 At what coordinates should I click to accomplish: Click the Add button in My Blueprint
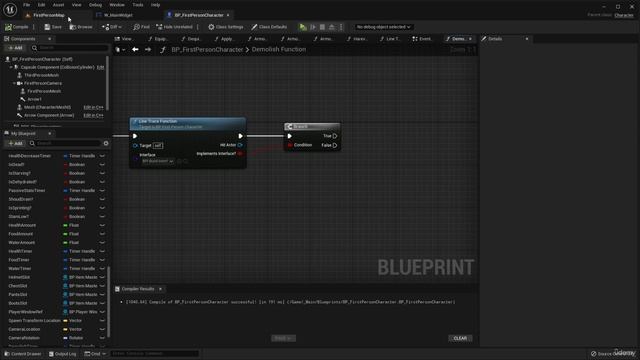pos(15,143)
